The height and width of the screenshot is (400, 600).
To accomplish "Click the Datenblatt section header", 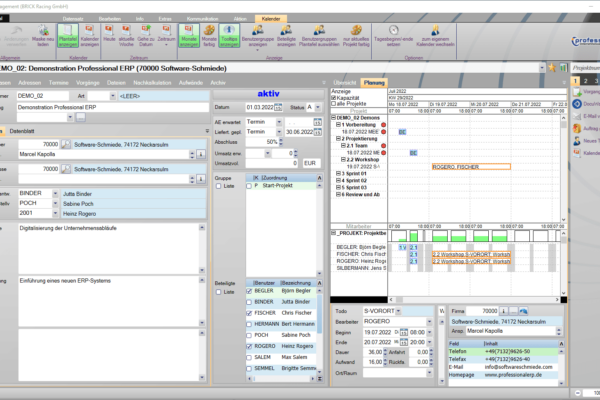I will (22, 131).
